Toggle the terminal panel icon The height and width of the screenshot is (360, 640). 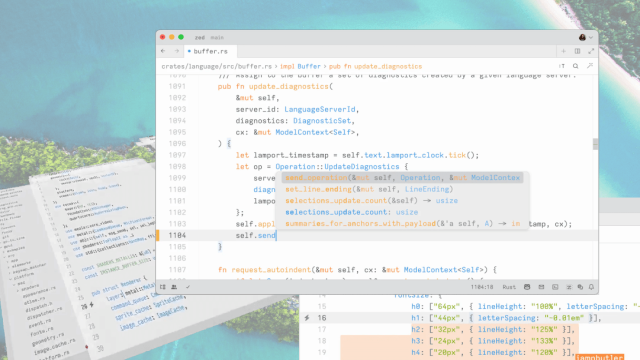(x=555, y=287)
